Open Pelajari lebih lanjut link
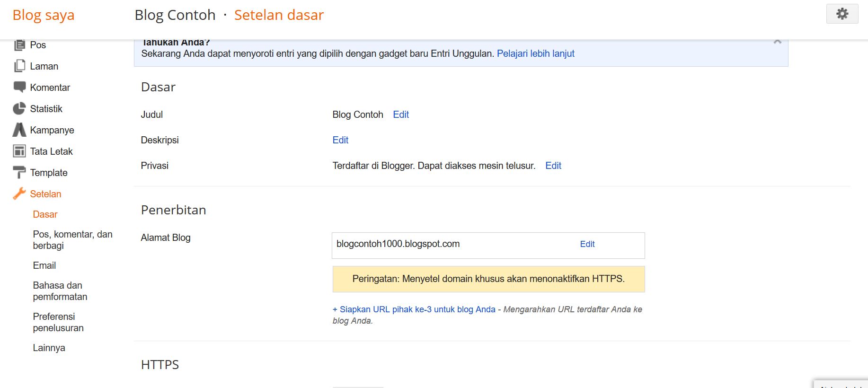This screenshot has height=388, width=868. 535,53
